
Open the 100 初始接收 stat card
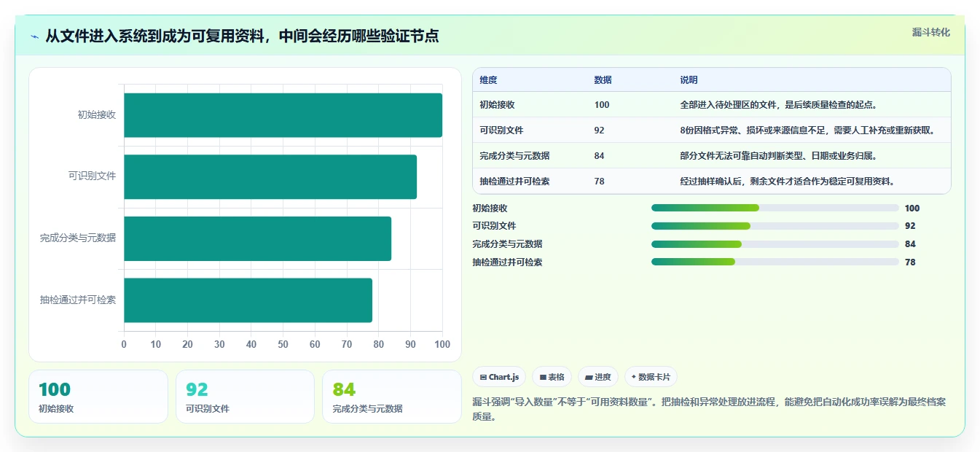(x=98, y=397)
